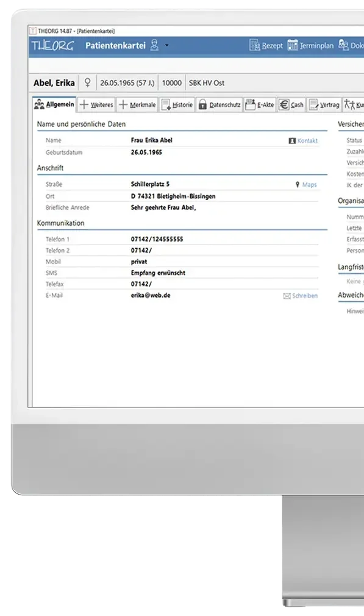This screenshot has width=364, height=616.
Task: Open the Merkmale tab
Action: pos(137,104)
